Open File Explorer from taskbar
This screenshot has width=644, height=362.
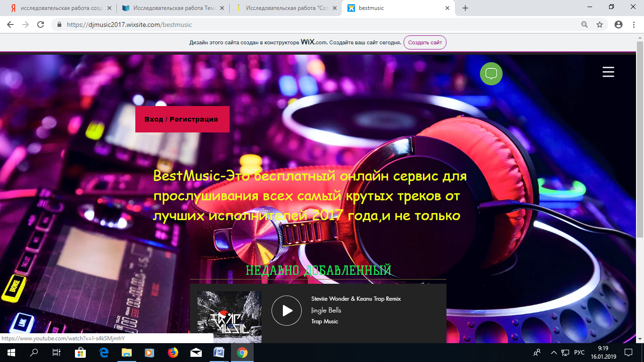click(x=127, y=353)
